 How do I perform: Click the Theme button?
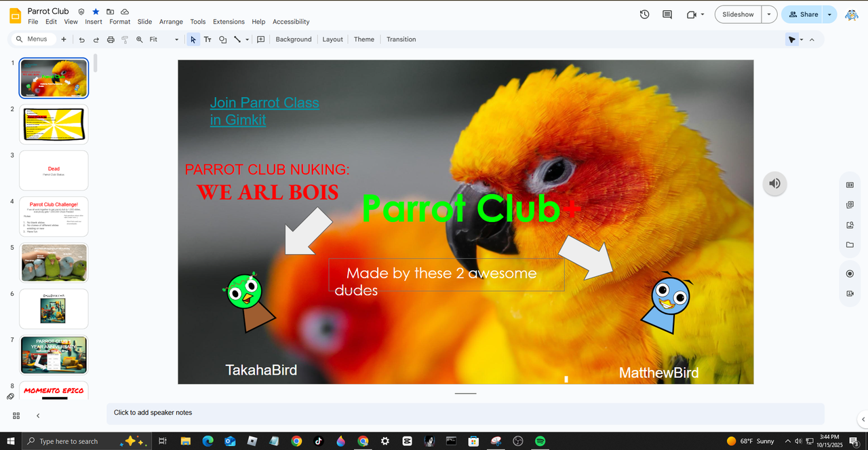pos(364,39)
